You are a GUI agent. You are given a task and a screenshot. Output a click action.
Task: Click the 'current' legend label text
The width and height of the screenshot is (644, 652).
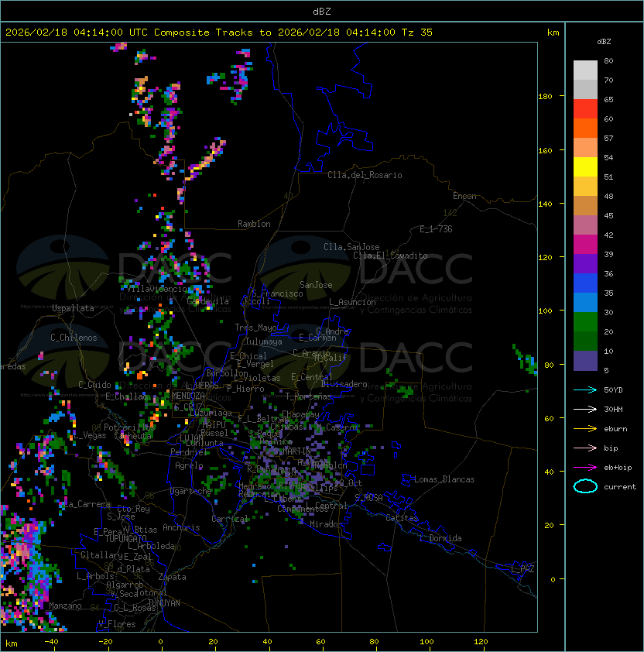point(620,486)
